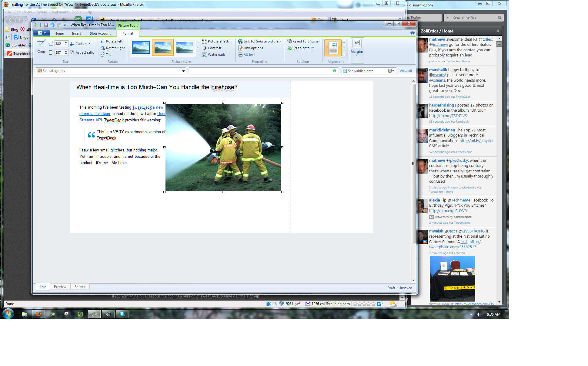Open Windows Explorer folder in the taskbar
This screenshot has width=588, height=366.
(25, 314)
